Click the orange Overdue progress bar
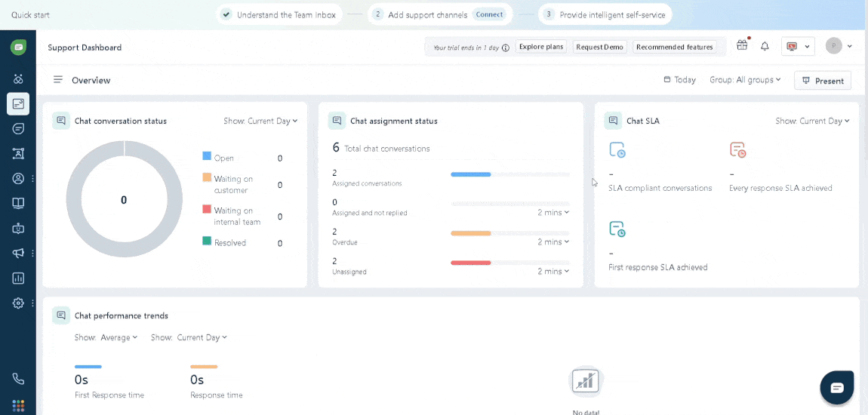Viewport: 868px width, 415px height. 471,233
